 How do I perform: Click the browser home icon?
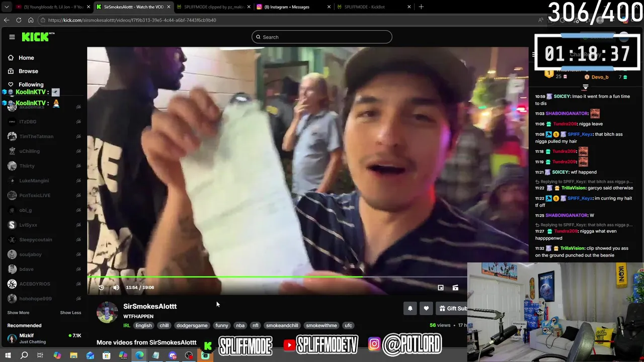click(x=31, y=20)
